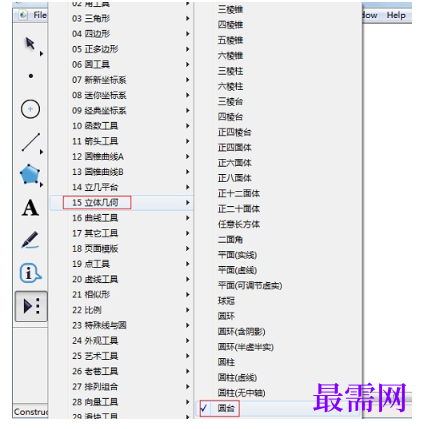Expand the 06 圆工具 submenu arrow
Viewport: 425px width, 429px height.
[x=188, y=65]
